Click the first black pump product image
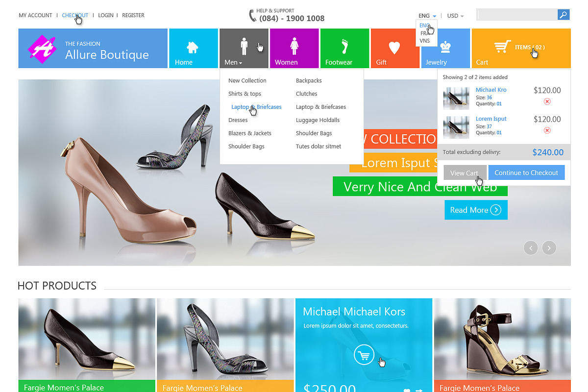This screenshot has height=392, width=588. (87, 339)
